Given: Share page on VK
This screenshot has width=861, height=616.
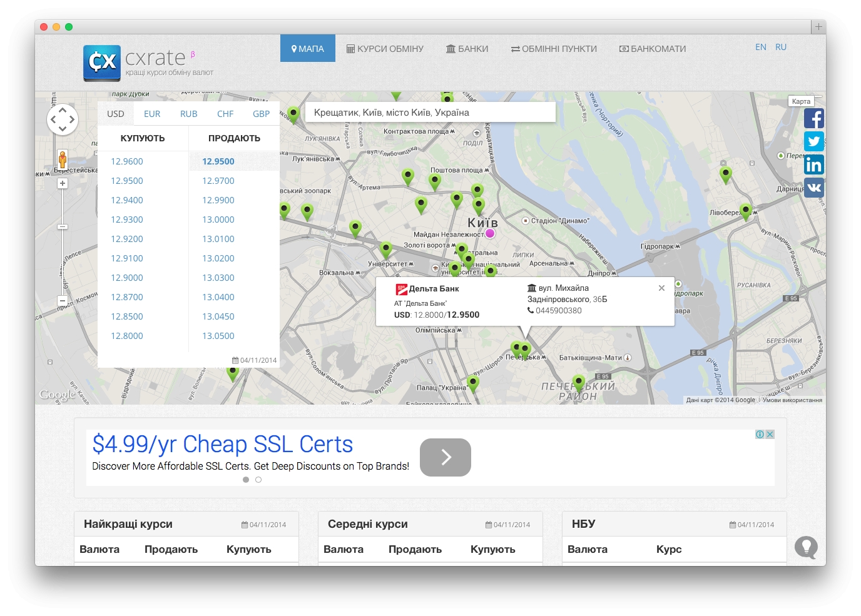Looking at the screenshot, I should [813, 188].
